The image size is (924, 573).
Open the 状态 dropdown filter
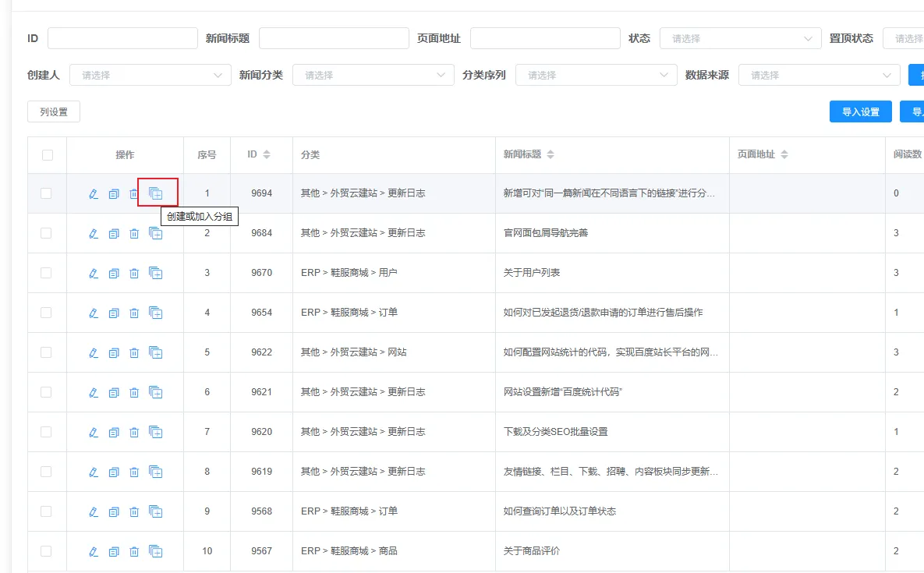coord(740,38)
